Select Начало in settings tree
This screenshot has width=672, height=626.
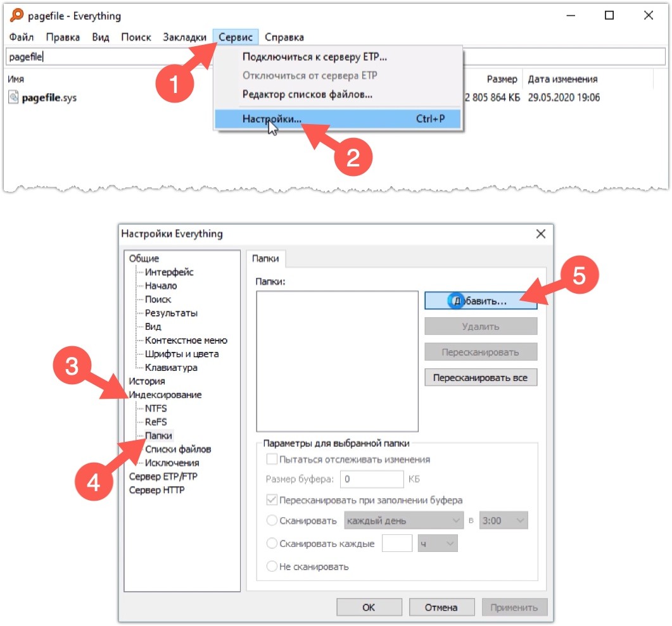161,286
